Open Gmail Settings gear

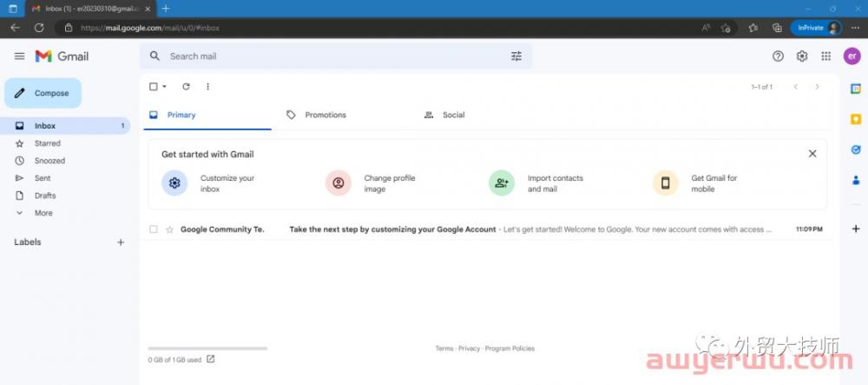[x=802, y=56]
